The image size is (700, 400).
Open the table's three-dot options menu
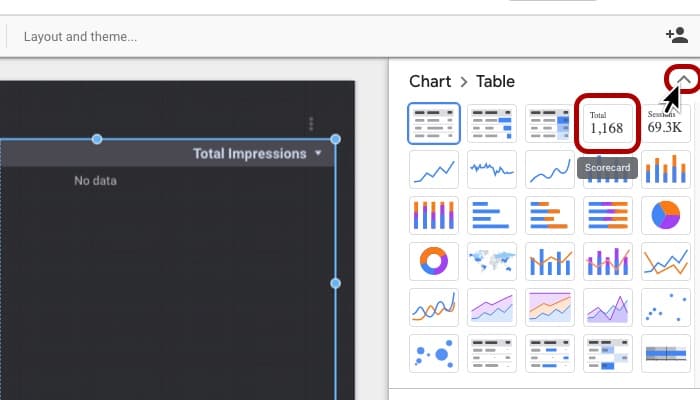coord(311,124)
